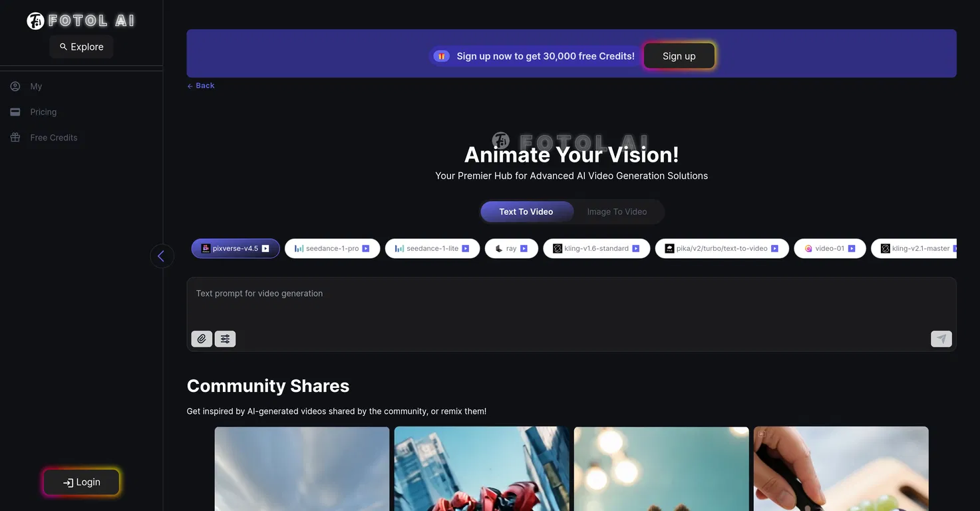
Task: Click the Sign up button in banner
Action: tap(679, 56)
